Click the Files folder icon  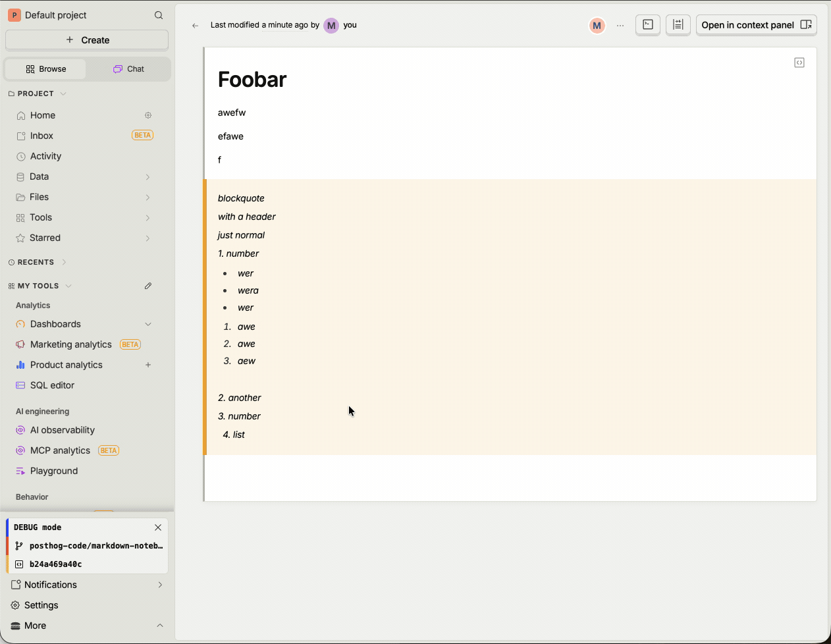pyautogui.click(x=20, y=198)
